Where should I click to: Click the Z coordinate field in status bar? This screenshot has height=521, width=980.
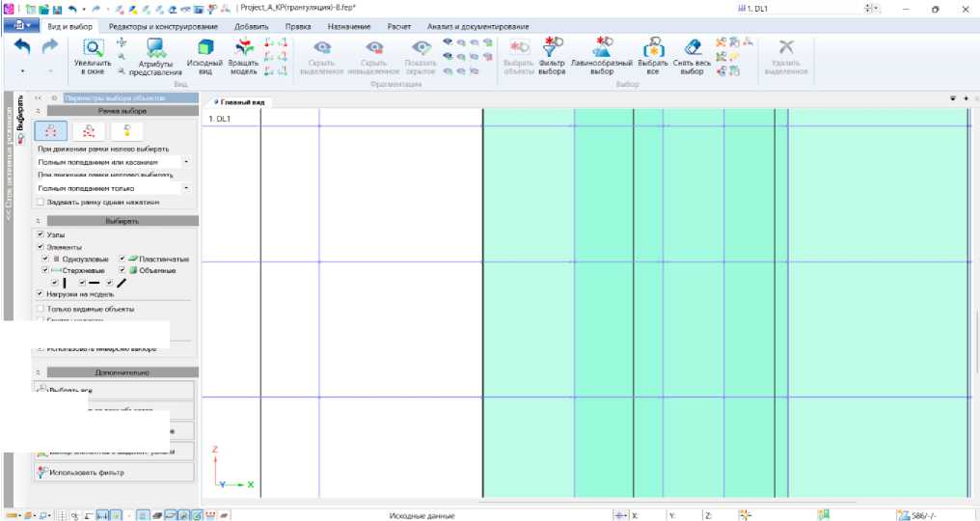point(721,515)
